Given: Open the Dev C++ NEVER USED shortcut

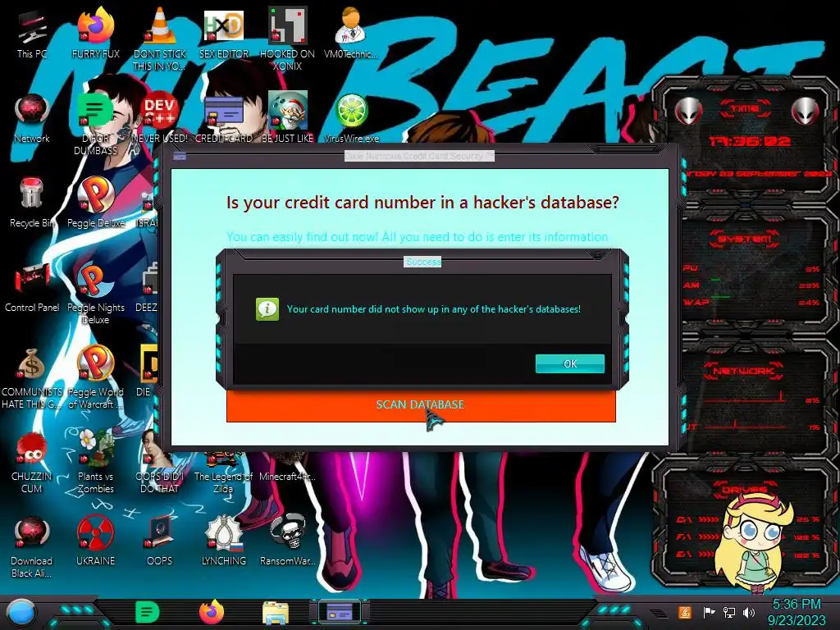Looking at the screenshot, I should click(160, 118).
